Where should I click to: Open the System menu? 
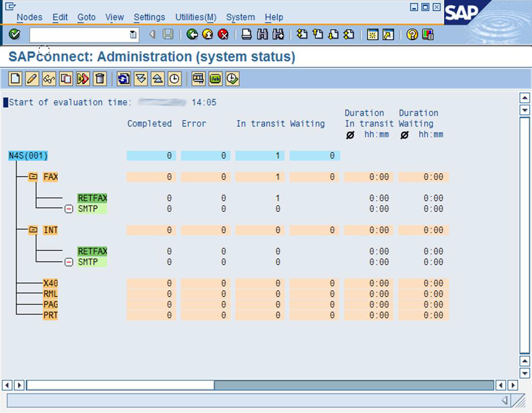240,17
